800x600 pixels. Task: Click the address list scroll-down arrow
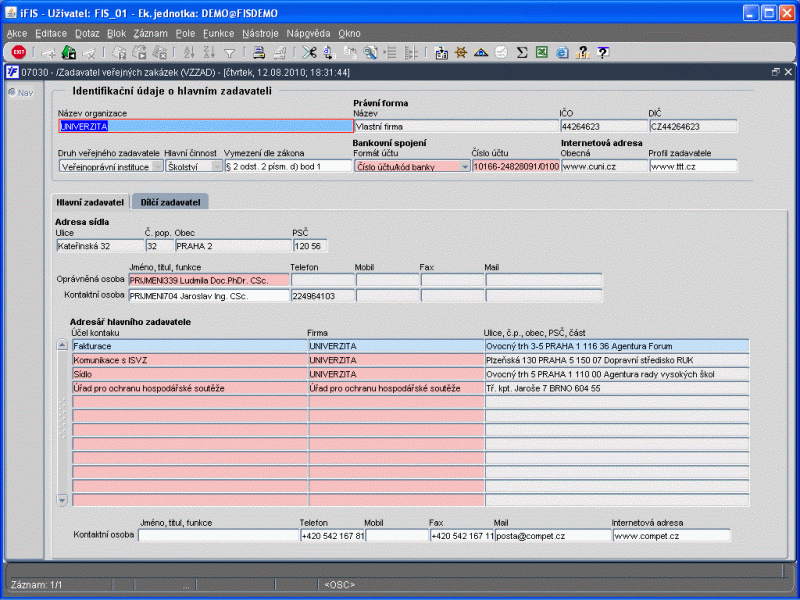click(x=62, y=499)
